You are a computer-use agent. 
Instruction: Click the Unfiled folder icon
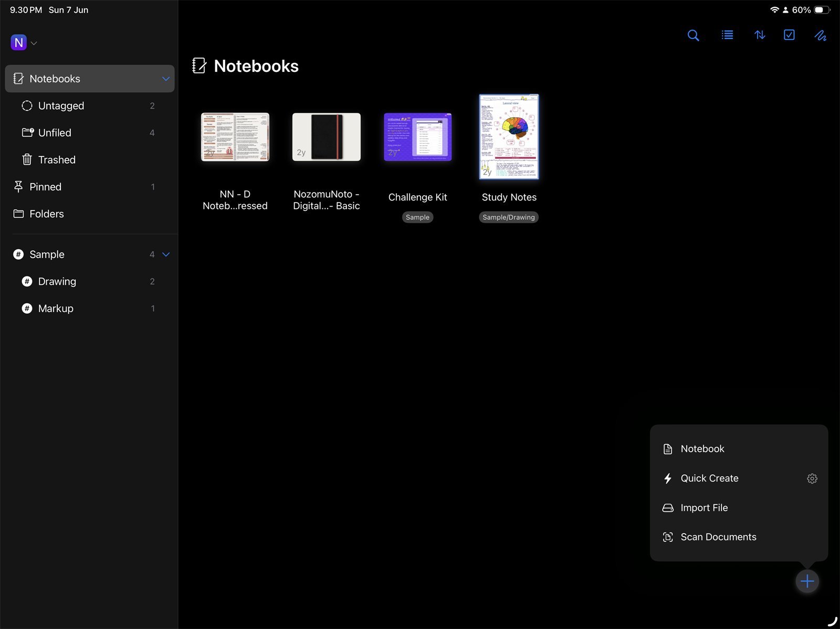(28, 133)
